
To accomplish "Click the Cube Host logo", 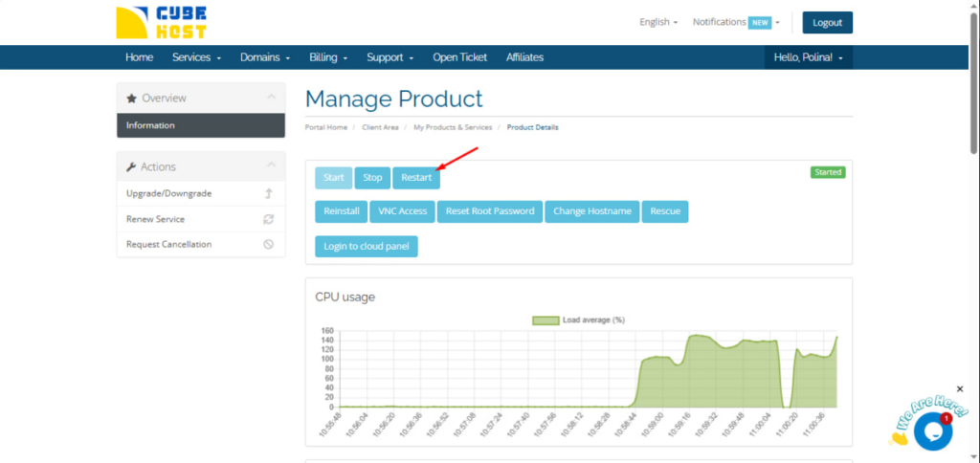I will (162, 23).
